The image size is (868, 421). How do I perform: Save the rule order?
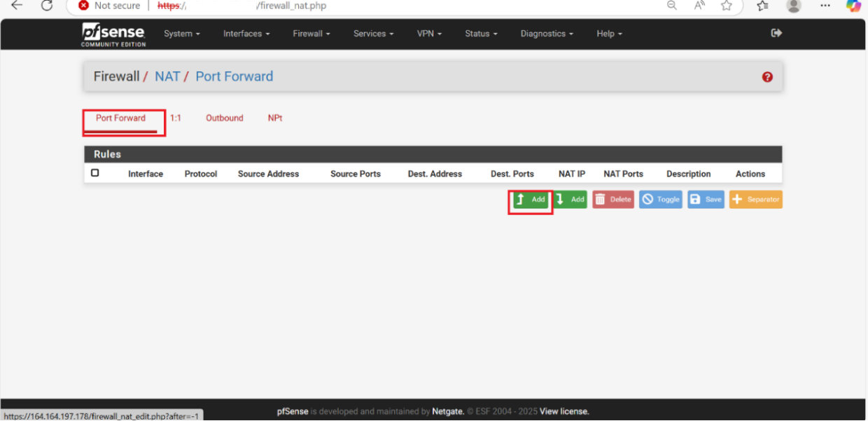coord(706,200)
